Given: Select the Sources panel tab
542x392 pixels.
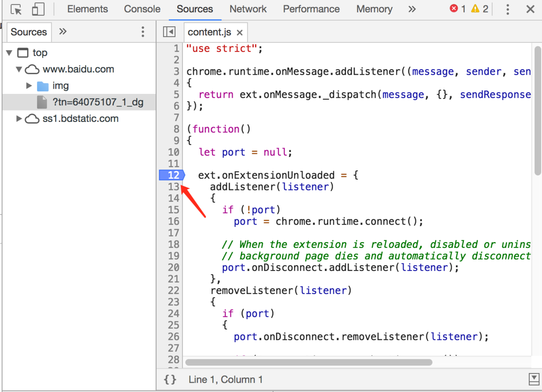Looking at the screenshot, I should (195, 9).
